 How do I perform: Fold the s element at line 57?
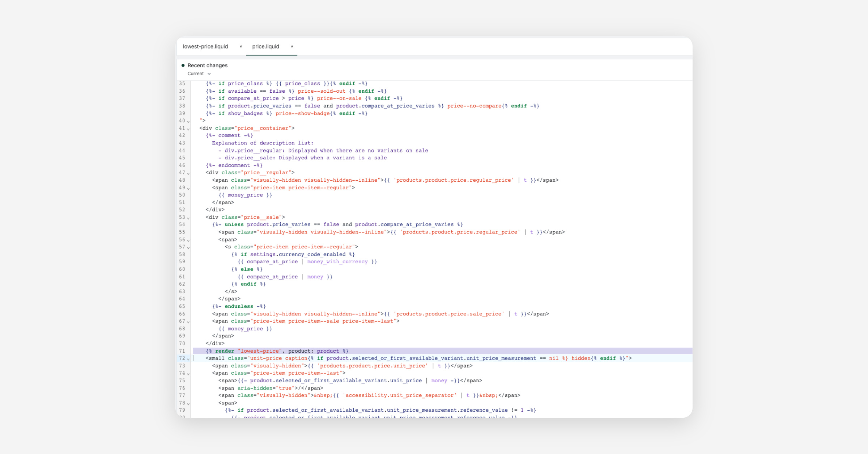click(188, 248)
